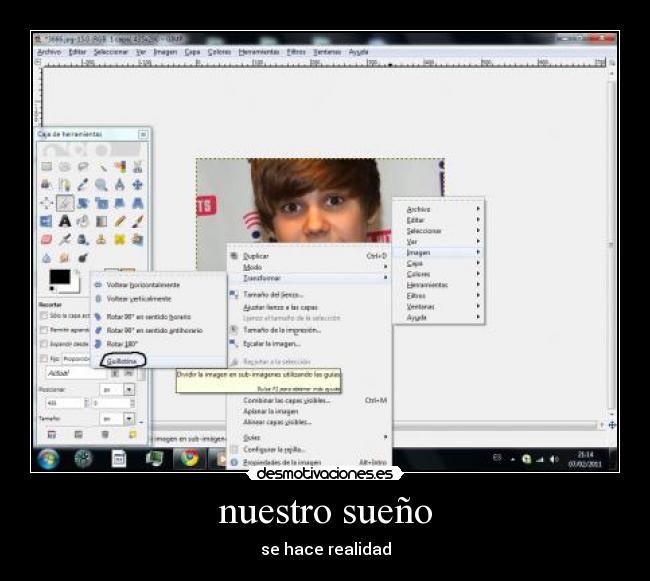This screenshot has height=581, width=650.
Task: Toggle the 'Expandir desde' checkbox
Action: (44, 344)
